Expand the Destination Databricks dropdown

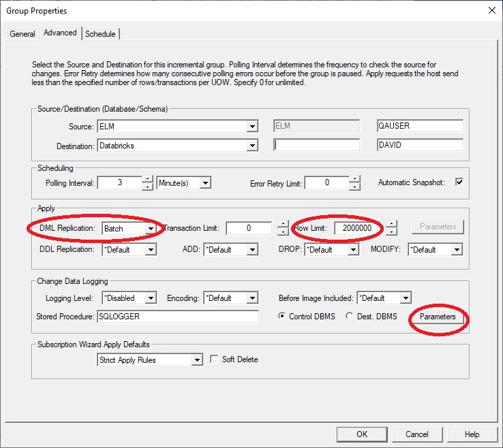[x=252, y=146]
